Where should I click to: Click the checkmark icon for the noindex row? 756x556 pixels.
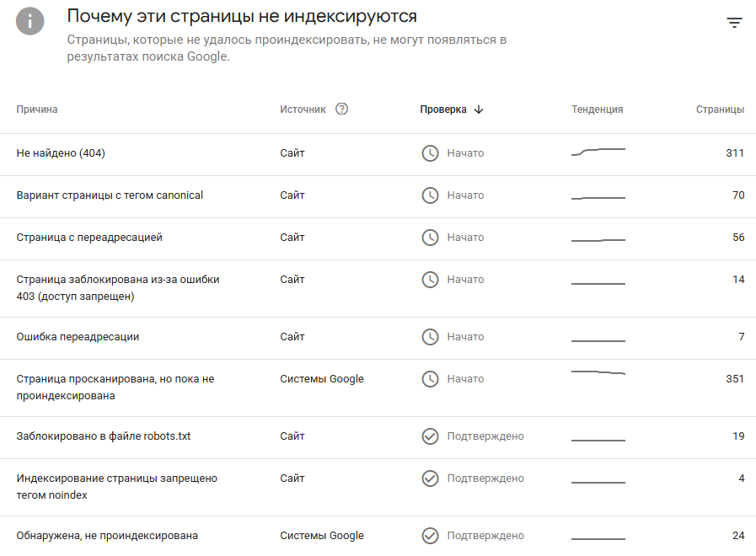point(430,478)
